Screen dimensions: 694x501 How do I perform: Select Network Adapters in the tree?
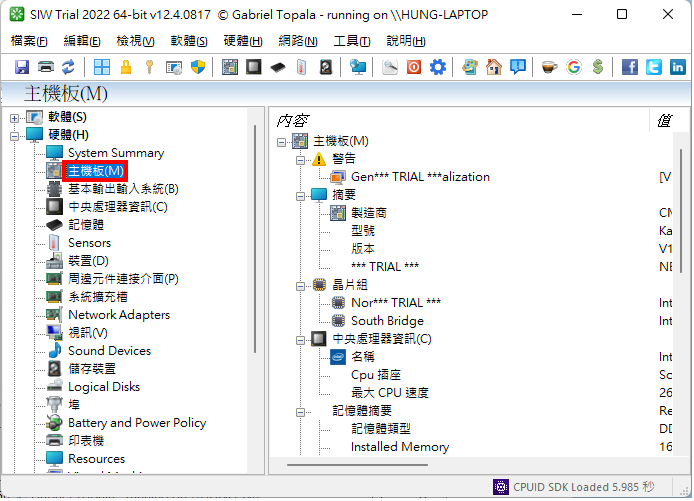pos(119,316)
